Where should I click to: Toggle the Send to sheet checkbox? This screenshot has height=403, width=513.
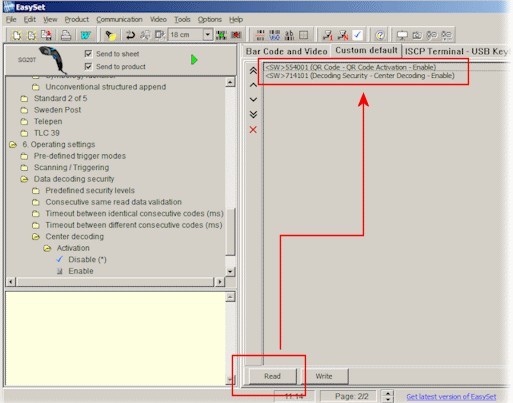pos(88,54)
